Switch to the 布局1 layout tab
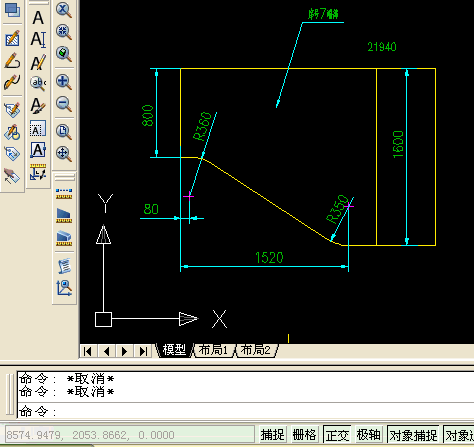Viewport: 474px width, 447px height. [x=213, y=350]
